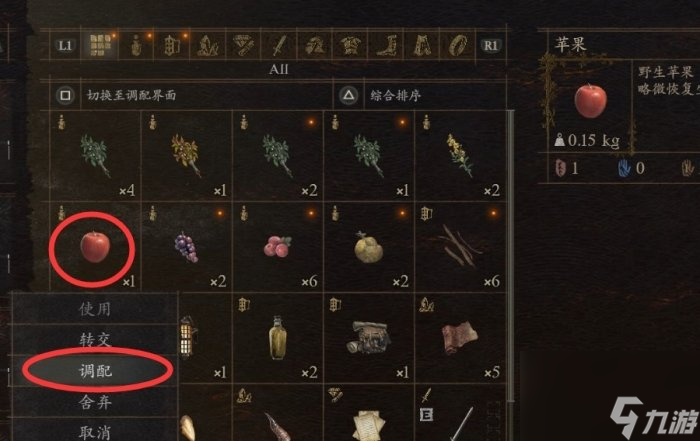700x441 pixels.
Task: Pick the raw meat scrap item
Action: [x=459, y=337]
